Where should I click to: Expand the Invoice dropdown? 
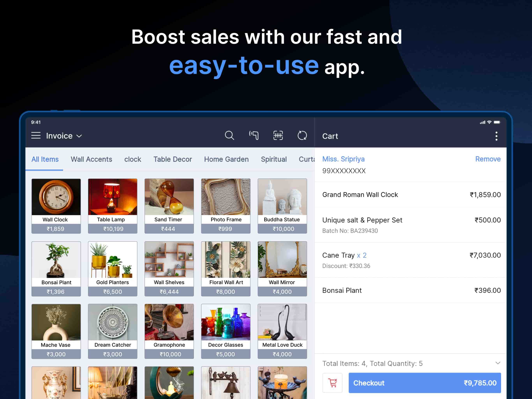(x=64, y=136)
